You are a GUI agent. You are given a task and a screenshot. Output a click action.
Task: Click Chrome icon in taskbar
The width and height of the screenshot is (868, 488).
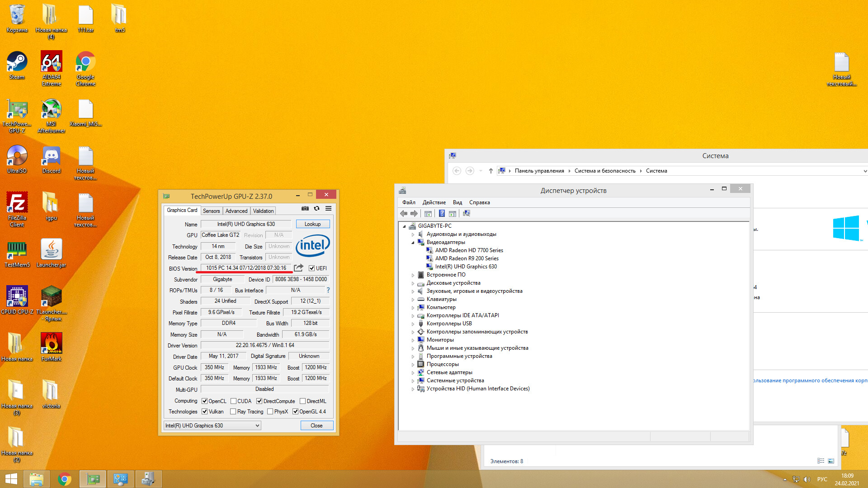click(65, 479)
